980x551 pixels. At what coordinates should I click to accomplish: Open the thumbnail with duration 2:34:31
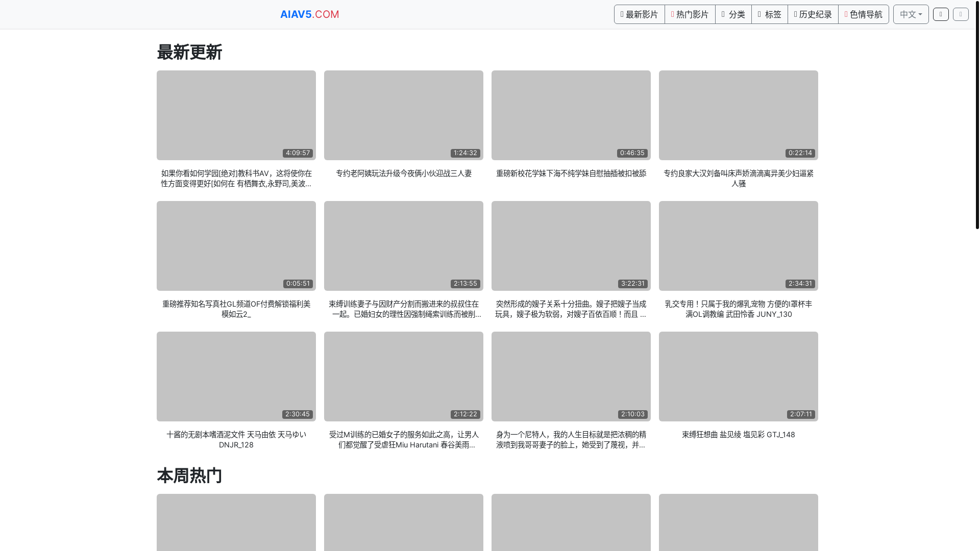739,246
